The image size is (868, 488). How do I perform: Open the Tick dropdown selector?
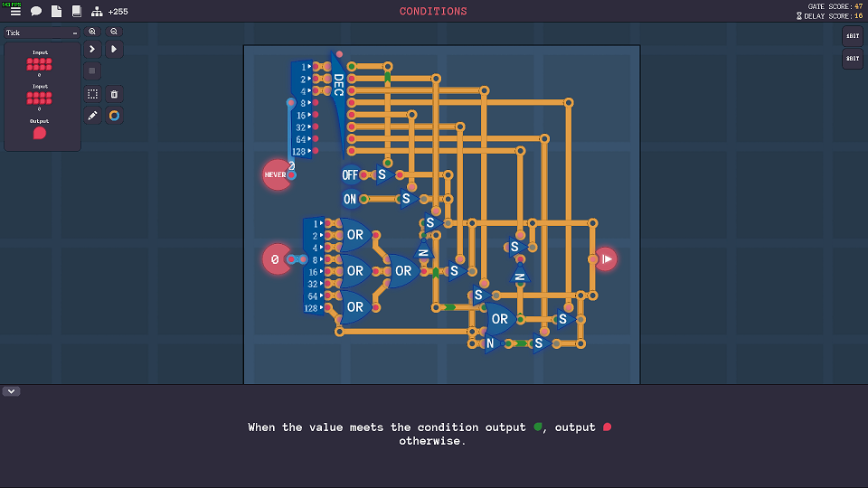point(42,33)
